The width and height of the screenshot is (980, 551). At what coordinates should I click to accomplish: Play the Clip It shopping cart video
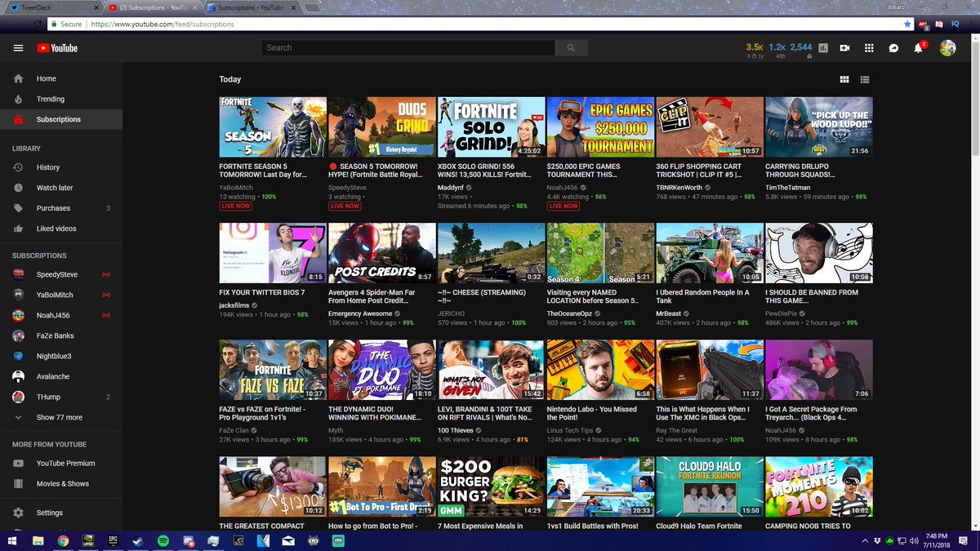tap(710, 127)
